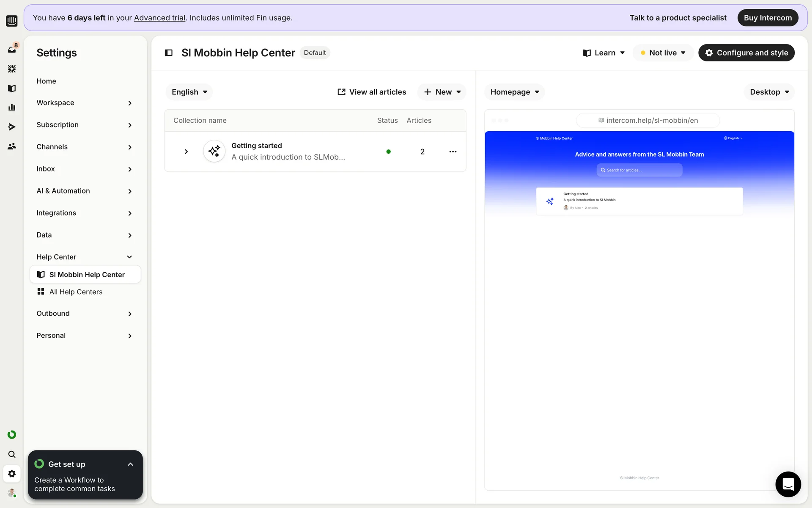Collapse the Get set up card

tap(130, 464)
